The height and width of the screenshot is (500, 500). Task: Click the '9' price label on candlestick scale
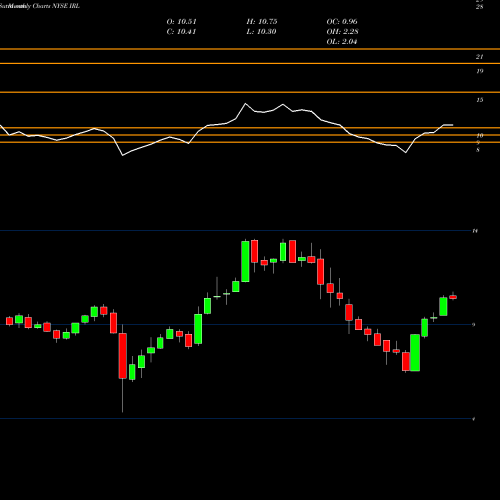[x=474, y=325]
